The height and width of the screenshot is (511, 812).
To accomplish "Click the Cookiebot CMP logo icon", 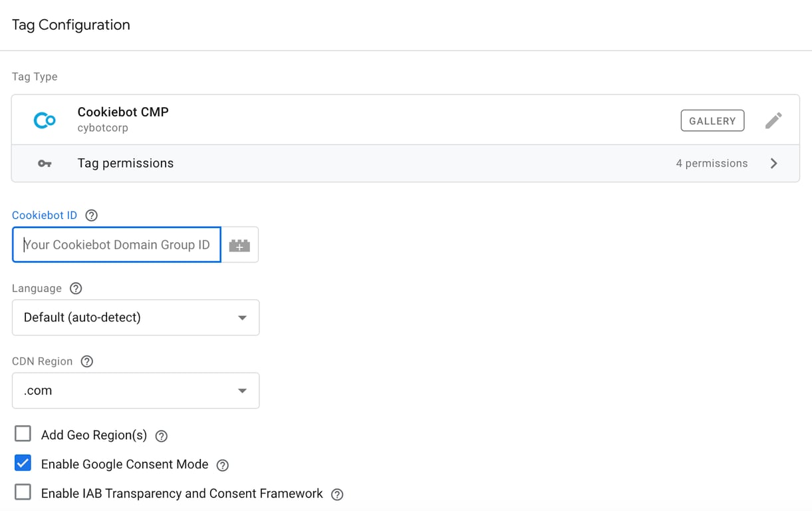I will click(45, 120).
